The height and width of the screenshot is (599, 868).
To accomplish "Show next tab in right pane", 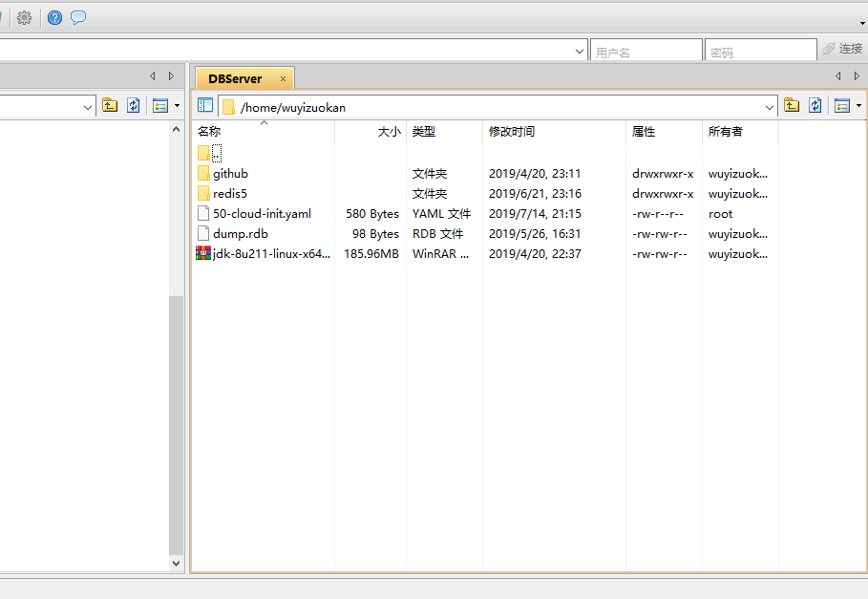I will (857, 75).
